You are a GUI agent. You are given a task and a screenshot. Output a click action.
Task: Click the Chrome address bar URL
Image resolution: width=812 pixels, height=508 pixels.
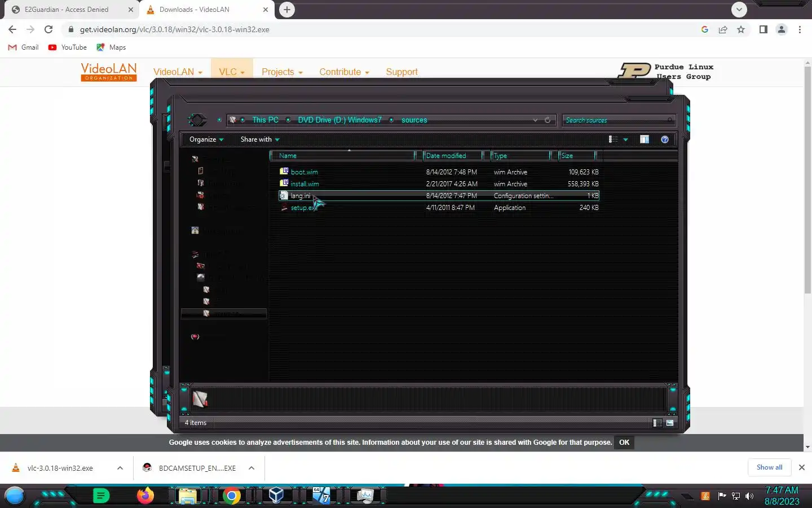[174, 29]
